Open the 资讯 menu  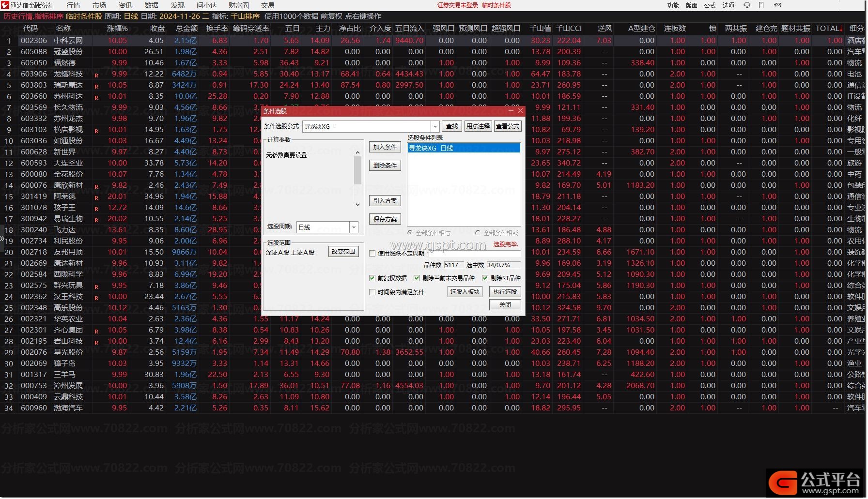pos(125,5)
